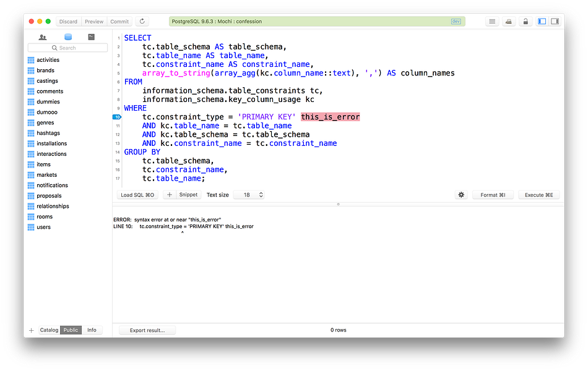Toggle the left sidebar panel icon
The height and width of the screenshot is (371, 588).
coord(542,22)
